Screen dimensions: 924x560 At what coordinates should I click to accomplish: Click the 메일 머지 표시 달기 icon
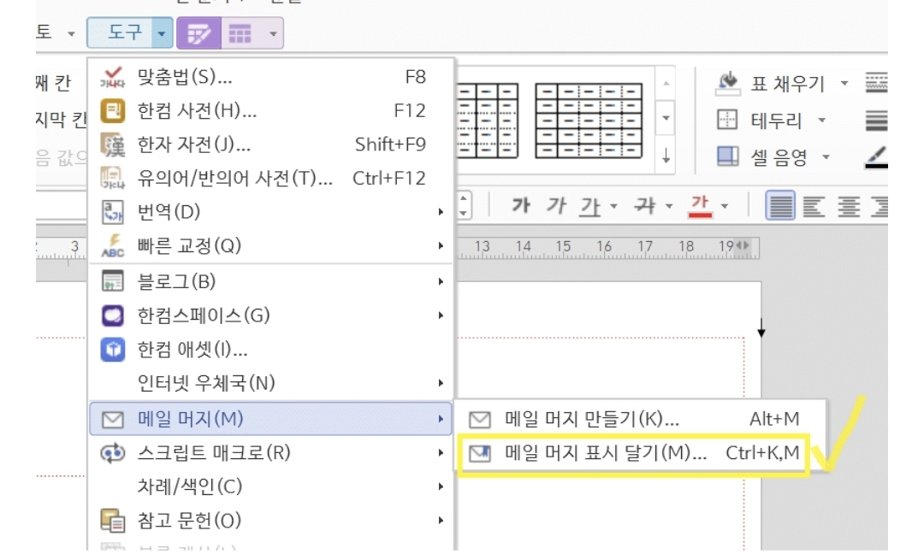point(480,453)
